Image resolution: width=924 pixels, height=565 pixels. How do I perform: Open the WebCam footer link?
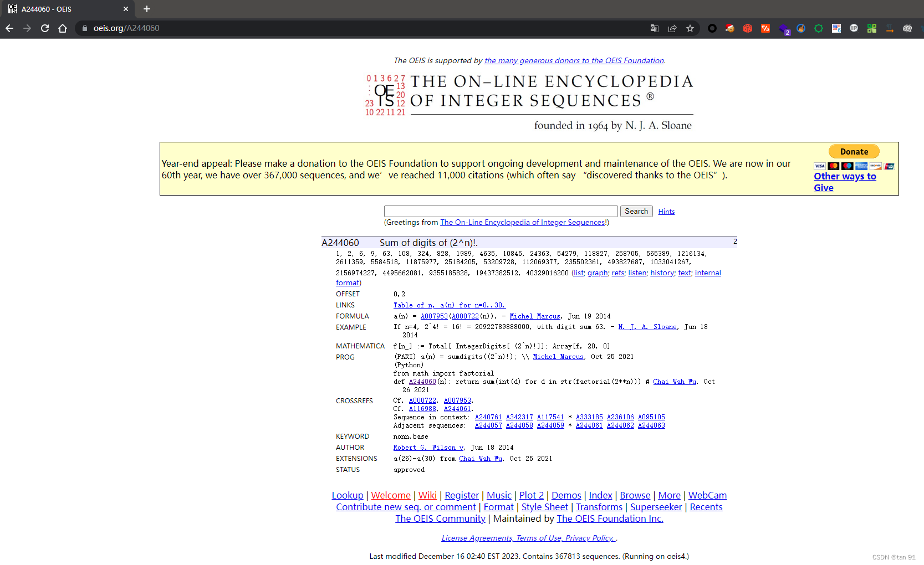707,495
